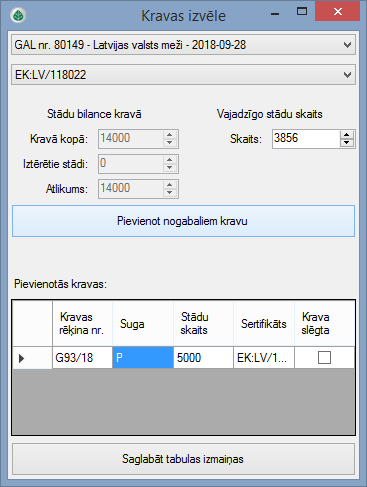Image resolution: width=367 pixels, height=487 pixels.
Task: Click the Stādu skaits cell 5000
Action: (203, 358)
